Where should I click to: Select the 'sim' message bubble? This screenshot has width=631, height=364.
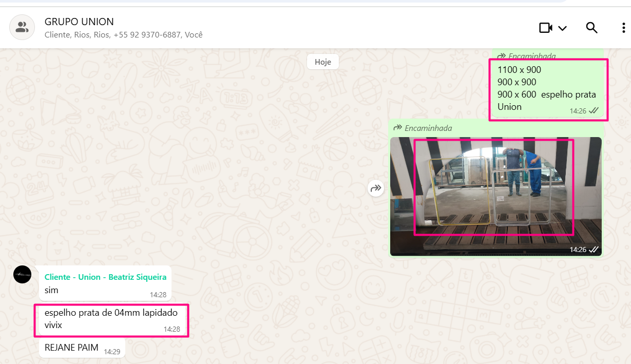pyautogui.click(x=51, y=290)
